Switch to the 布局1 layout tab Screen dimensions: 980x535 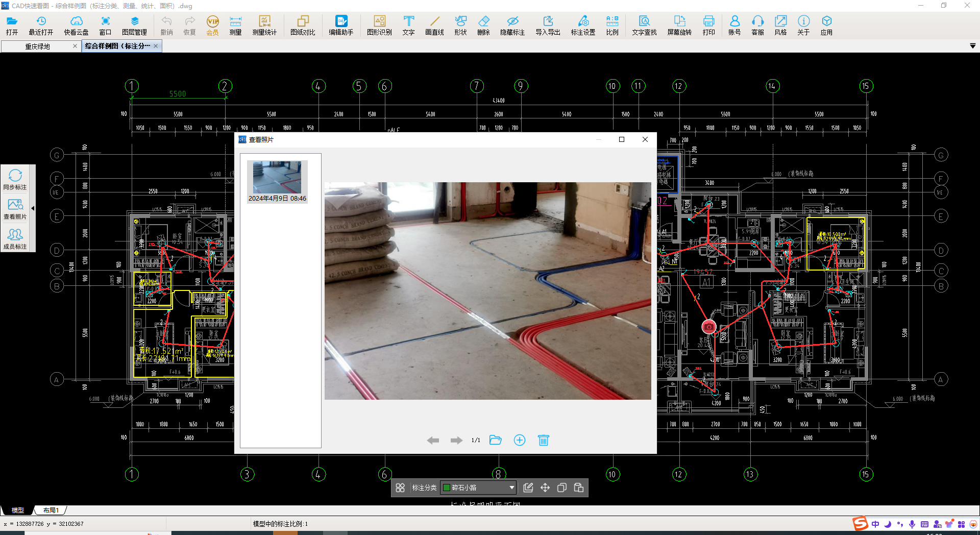tap(51, 510)
